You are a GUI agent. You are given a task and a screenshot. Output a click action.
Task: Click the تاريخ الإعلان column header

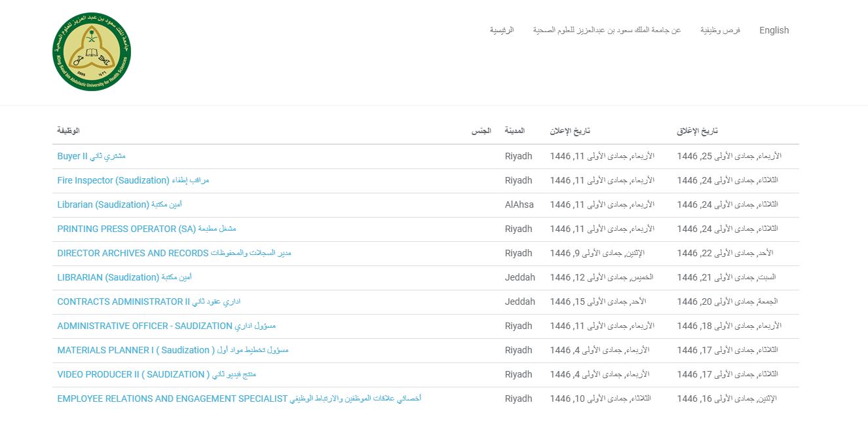coord(570,131)
